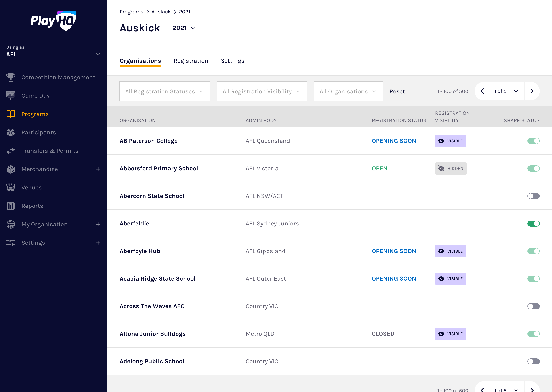Enable share status for Abercorn State School
The image size is (552, 392).
533,196
